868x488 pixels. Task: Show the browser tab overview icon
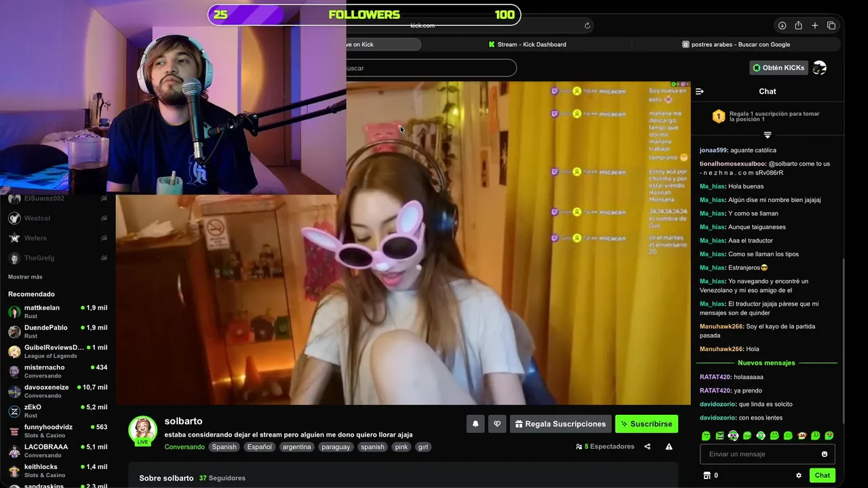(x=831, y=26)
